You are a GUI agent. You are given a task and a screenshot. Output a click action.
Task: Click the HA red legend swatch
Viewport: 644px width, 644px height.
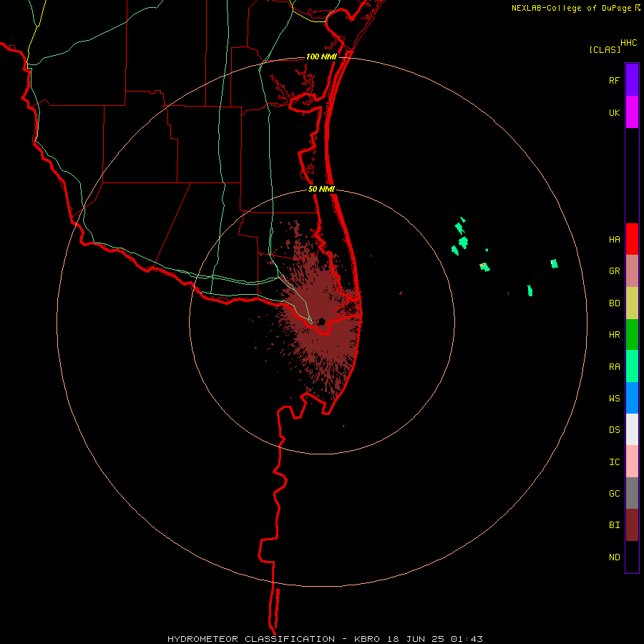tap(632, 239)
